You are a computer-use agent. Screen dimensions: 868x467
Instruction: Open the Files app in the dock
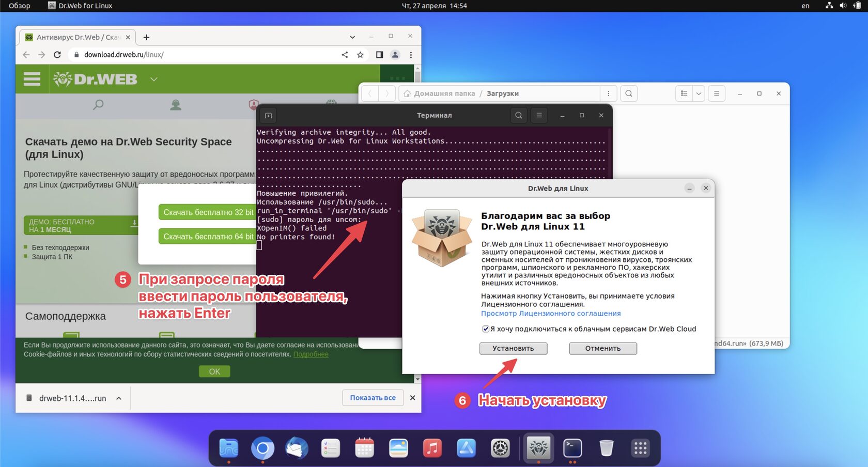228,448
